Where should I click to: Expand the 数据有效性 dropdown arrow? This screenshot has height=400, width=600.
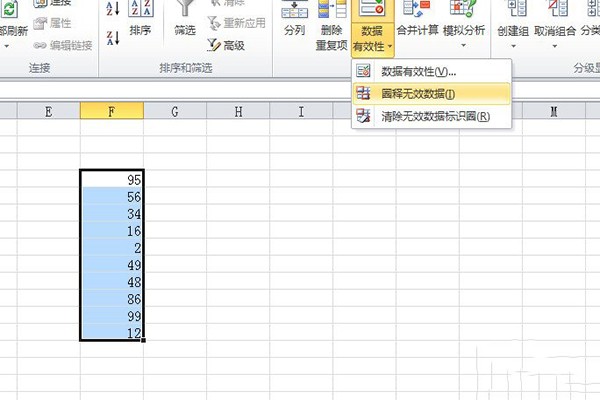click(x=390, y=47)
